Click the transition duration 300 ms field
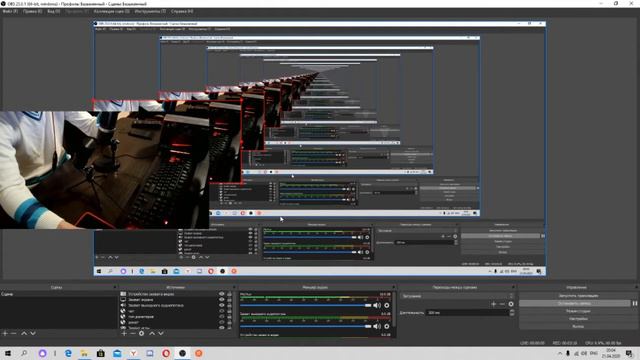Screen dimensions: 640x360 [x=467, y=313]
